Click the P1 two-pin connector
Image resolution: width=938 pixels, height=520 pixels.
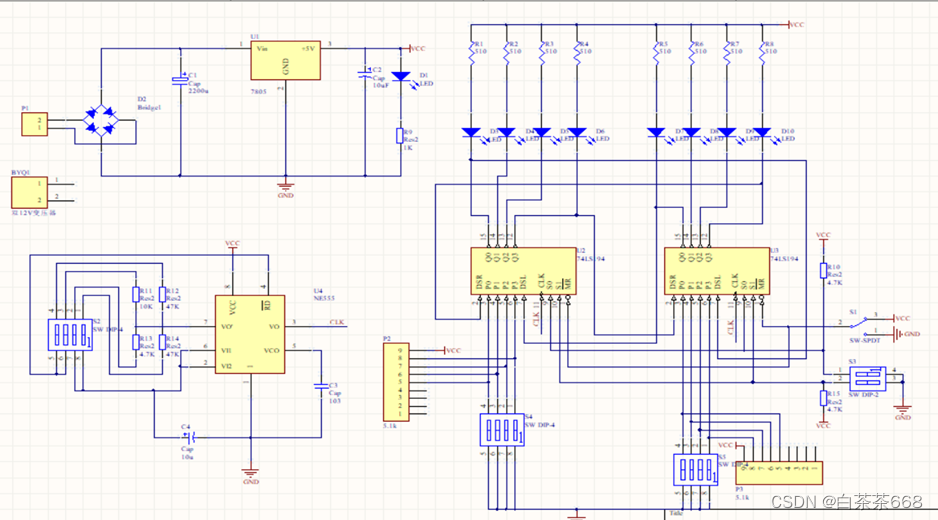coord(35,124)
